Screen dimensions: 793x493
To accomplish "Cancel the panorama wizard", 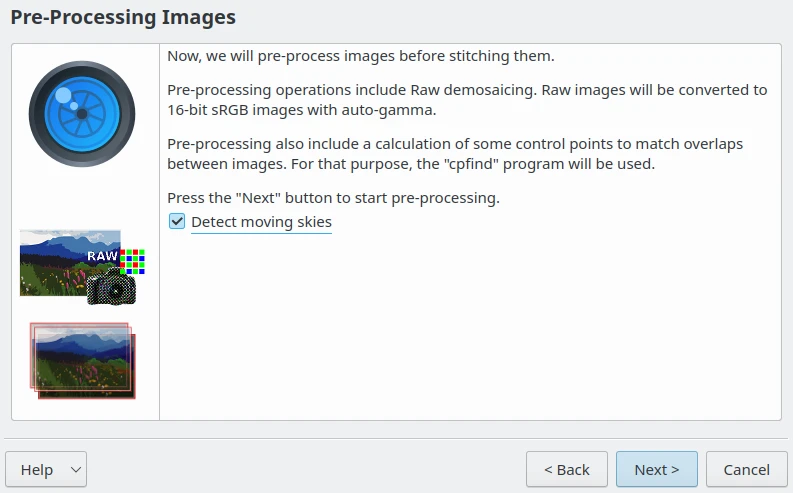I will coord(746,470).
